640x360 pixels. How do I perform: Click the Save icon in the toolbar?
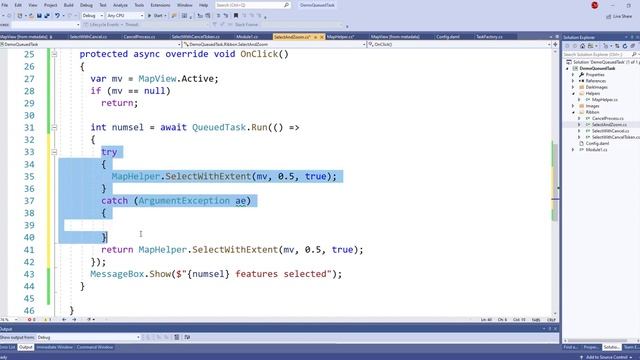[39, 16]
